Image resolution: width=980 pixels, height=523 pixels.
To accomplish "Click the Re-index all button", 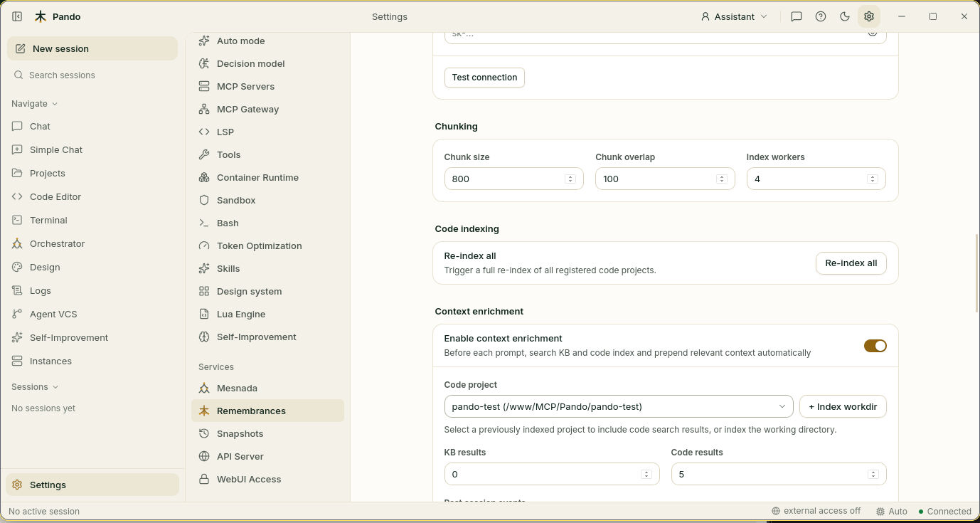I will (851, 263).
